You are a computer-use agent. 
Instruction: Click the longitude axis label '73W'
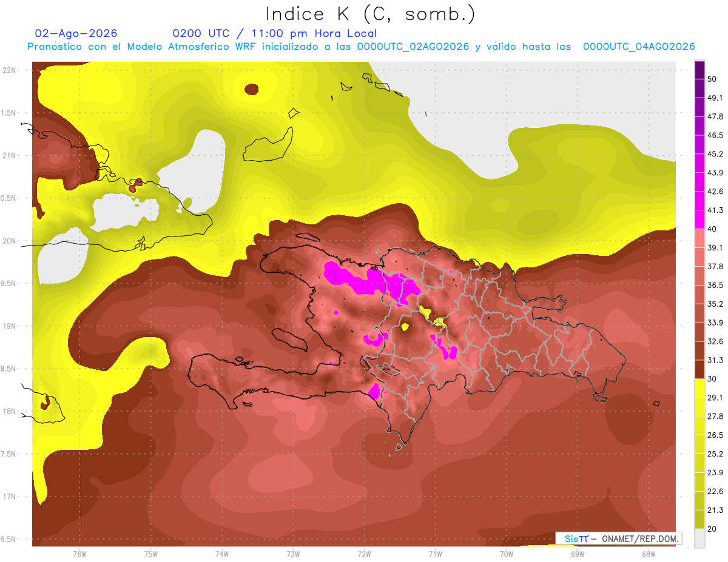(293, 554)
